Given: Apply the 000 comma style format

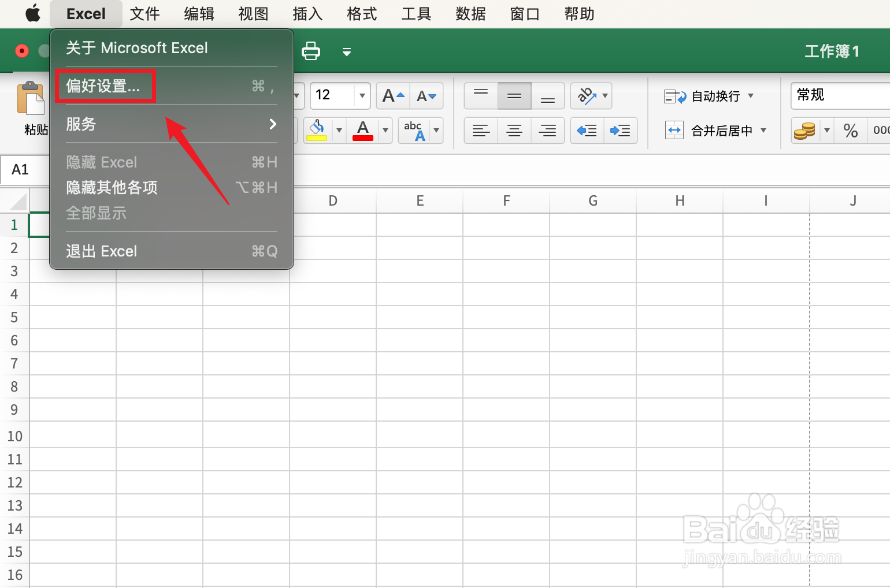Looking at the screenshot, I should (x=880, y=131).
